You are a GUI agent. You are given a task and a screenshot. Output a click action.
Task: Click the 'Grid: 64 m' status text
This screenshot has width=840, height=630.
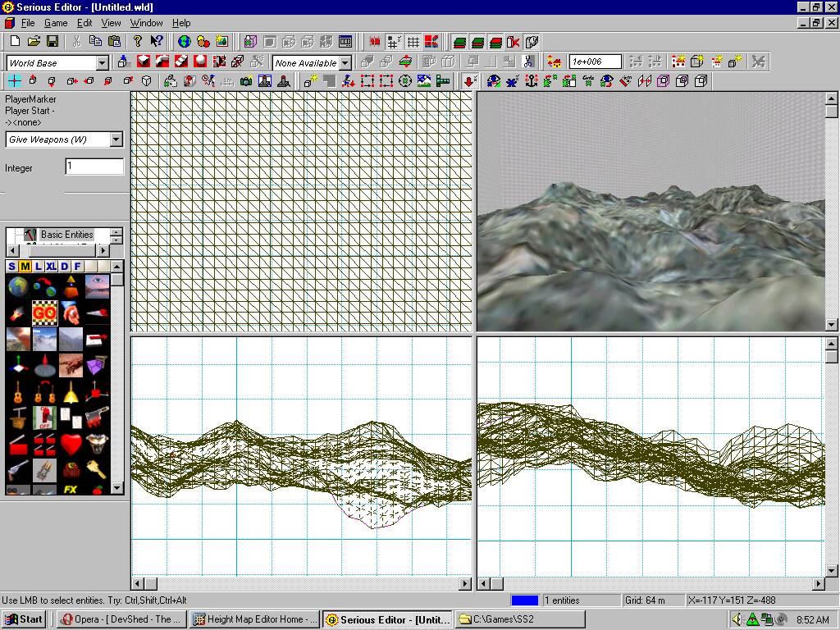[645, 600]
